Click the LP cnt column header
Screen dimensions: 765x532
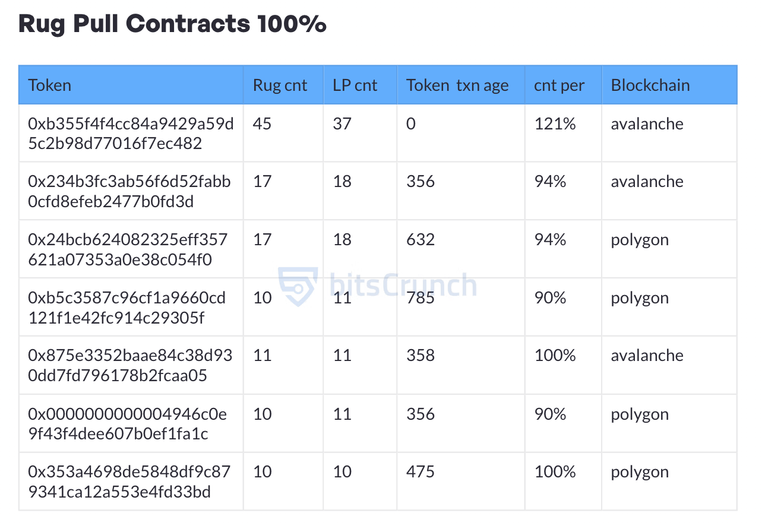[x=355, y=85]
